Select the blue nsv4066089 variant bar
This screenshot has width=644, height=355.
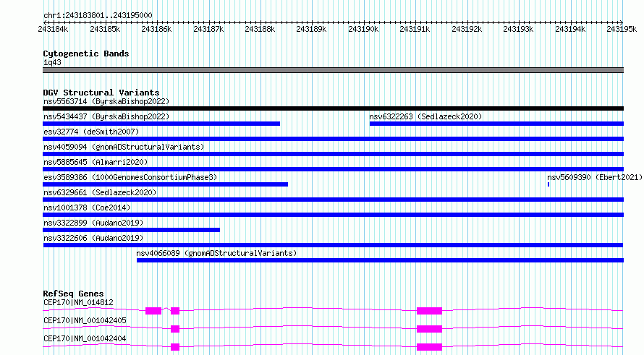pos(381,260)
